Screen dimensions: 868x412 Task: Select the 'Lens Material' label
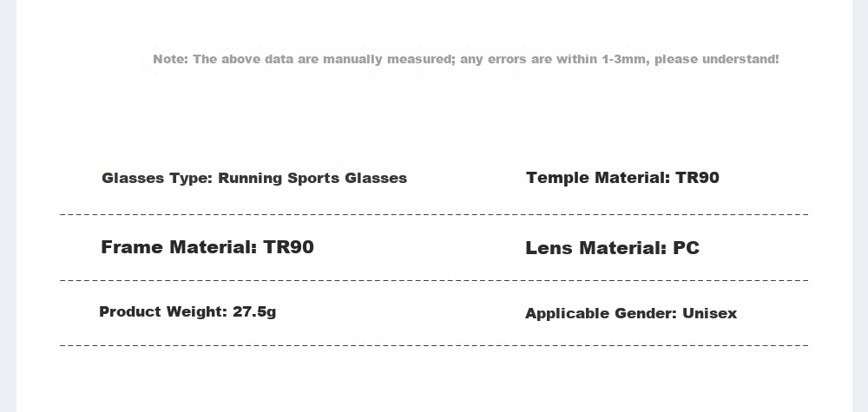(x=595, y=248)
